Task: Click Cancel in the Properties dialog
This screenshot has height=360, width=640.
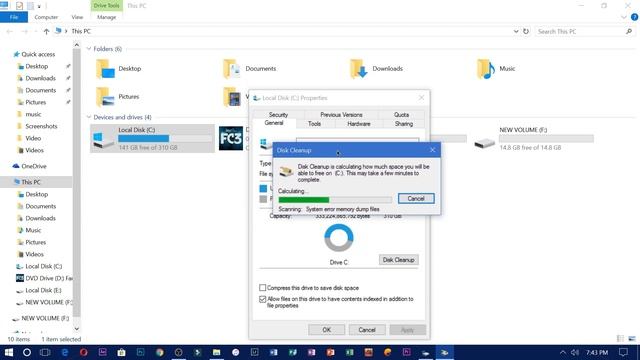Action: 367,330
